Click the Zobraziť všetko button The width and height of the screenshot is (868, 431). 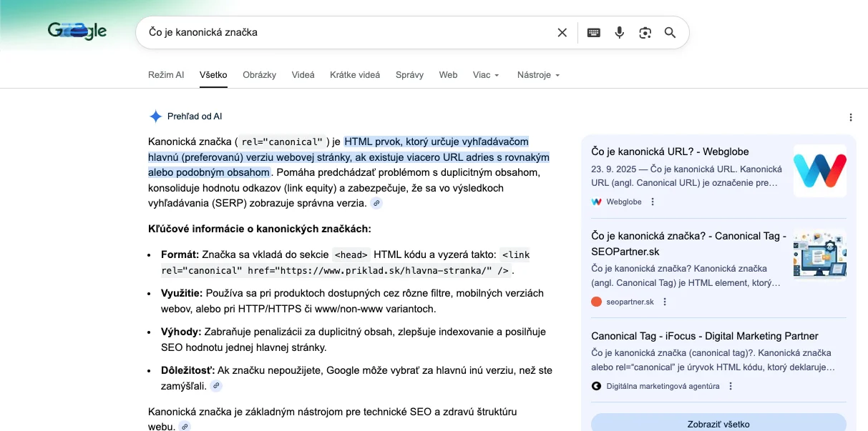point(718,423)
